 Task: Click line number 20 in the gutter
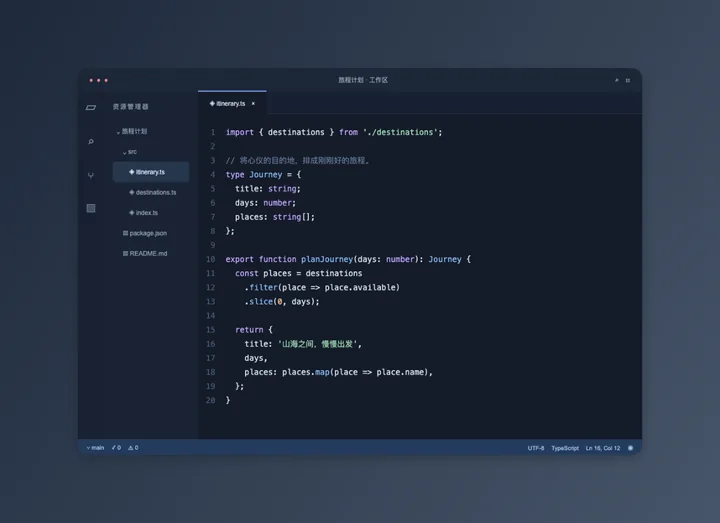pyautogui.click(x=210, y=400)
